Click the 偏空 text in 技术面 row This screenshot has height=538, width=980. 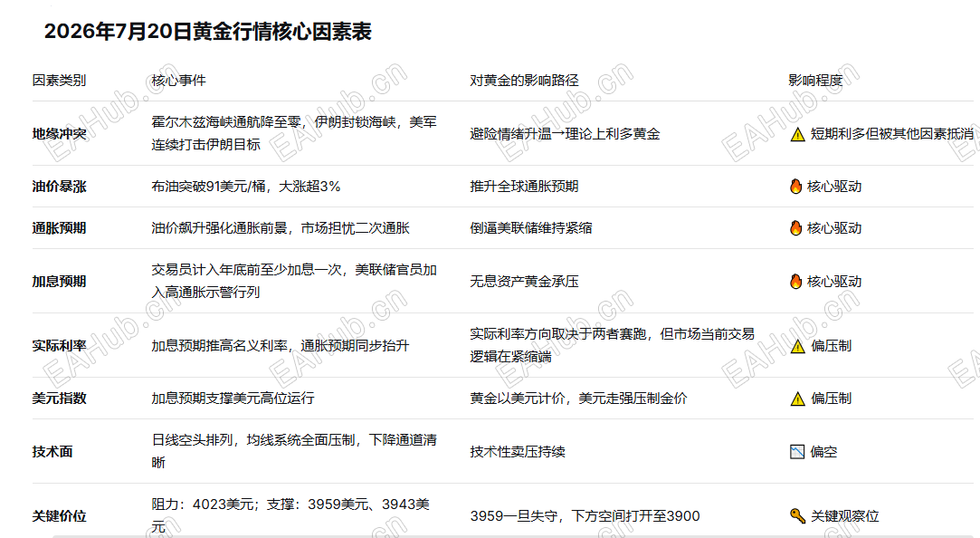823,452
